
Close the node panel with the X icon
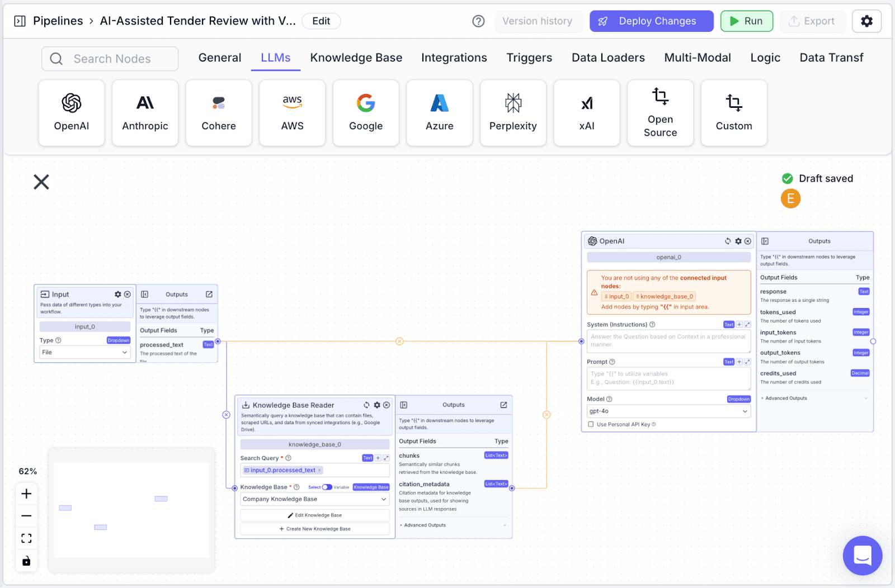tap(41, 182)
